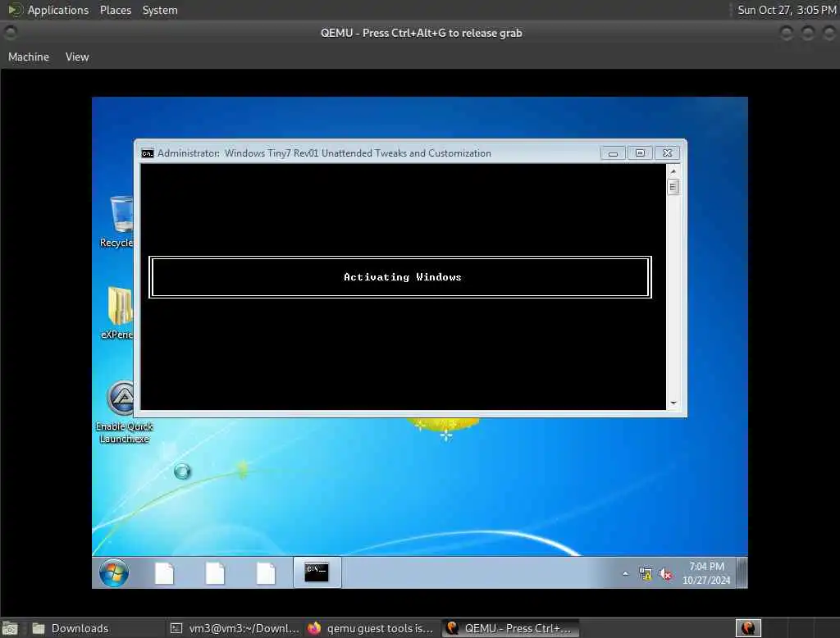840x638 pixels.
Task: Open the Places menu
Action: click(115, 10)
